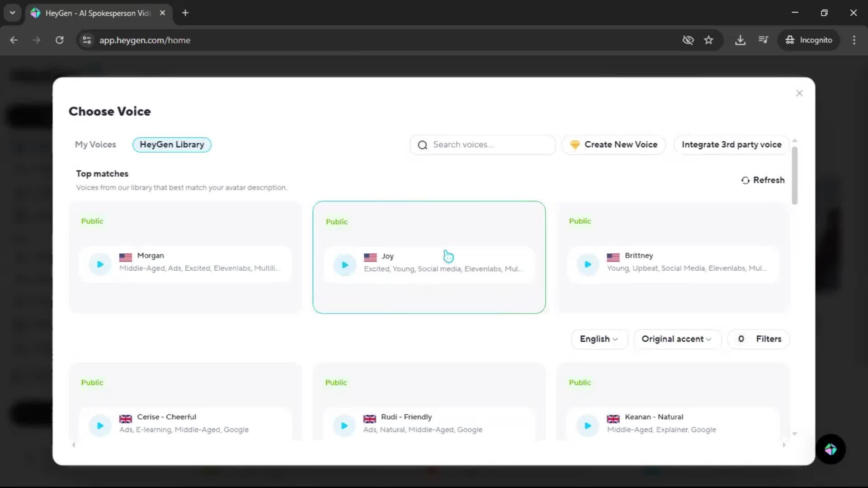Click the third-party cookies blocked eye icon
The width and height of the screenshot is (868, 488).
688,40
